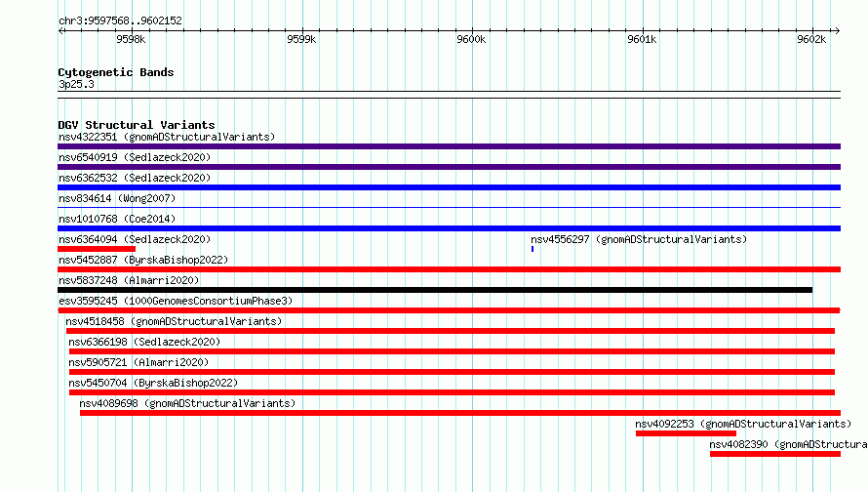Click the nsv4092253 short red bar

(x=686, y=433)
